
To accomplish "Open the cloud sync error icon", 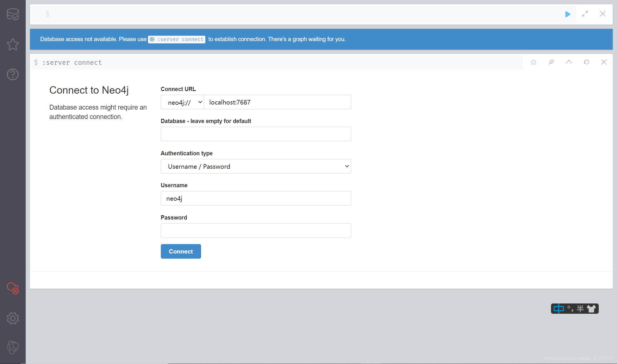I will pos(13,288).
